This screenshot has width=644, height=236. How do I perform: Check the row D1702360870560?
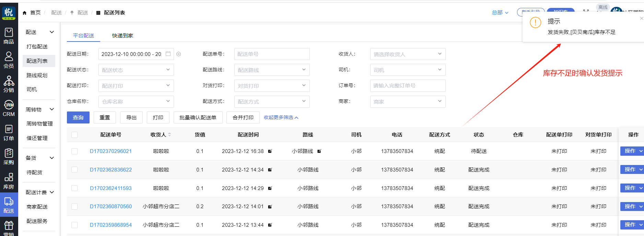[x=74, y=206]
